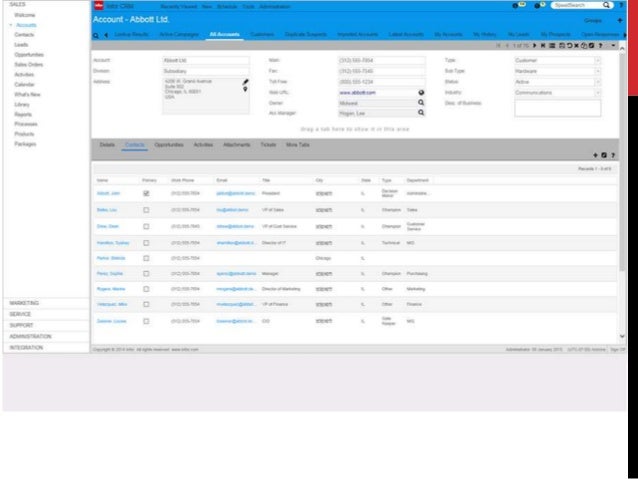Open the More Tabs menu
This screenshot has height=479, width=638.
[297, 144]
